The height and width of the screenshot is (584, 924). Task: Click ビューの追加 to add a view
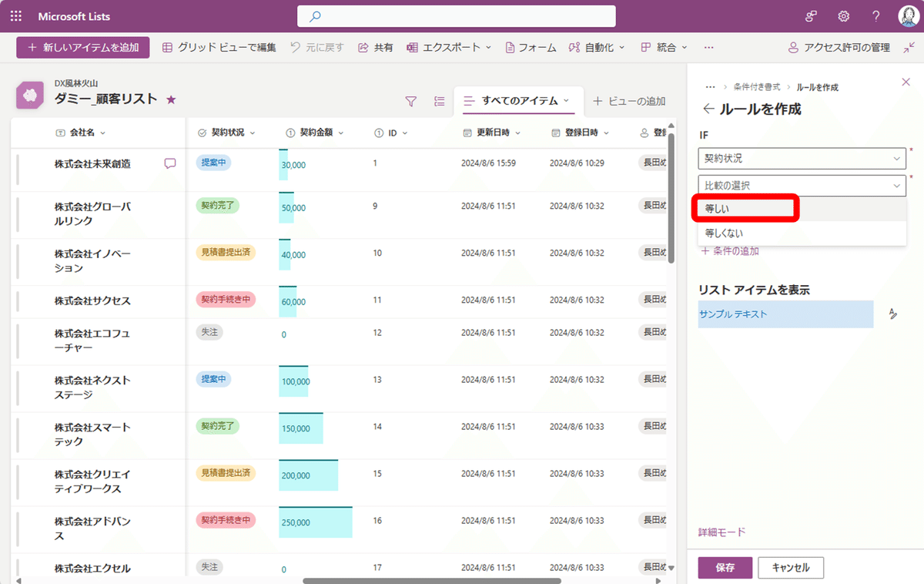coord(629,101)
